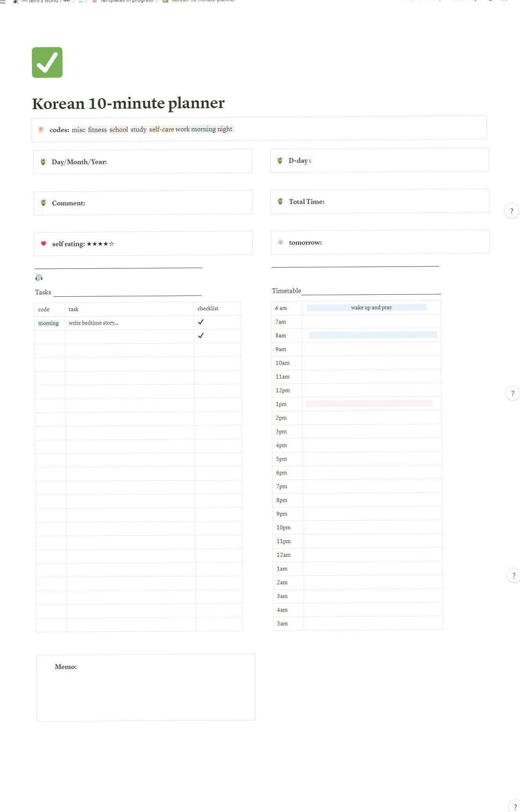Click the 4pm timetable row label
520x812 pixels.
[x=282, y=445]
